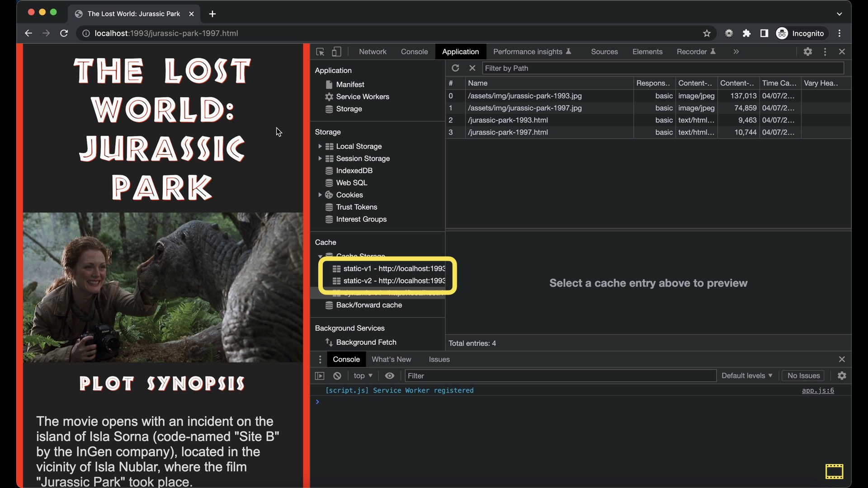This screenshot has height=488, width=868.
Task: Switch to the Network tab
Action: click(373, 52)
